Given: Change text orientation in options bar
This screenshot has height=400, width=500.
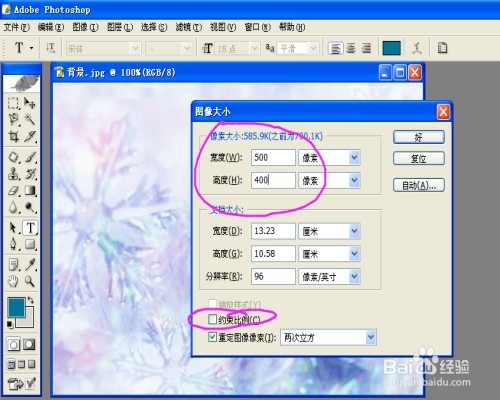Looking at the screenshot, I should (x=50, y=48).
